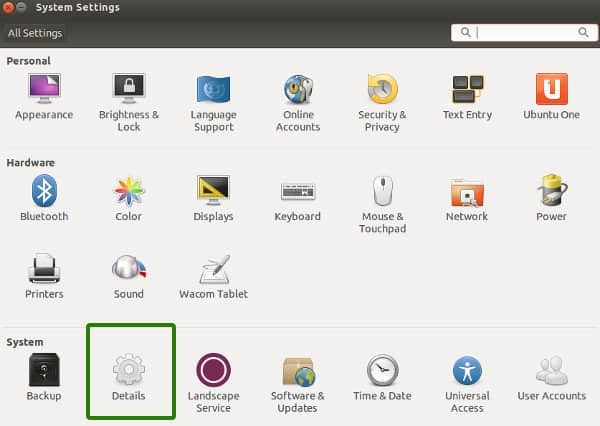This screenshot has height=426, width=600.
Task: Clear the search field using the magnifier icon on right
Action: pos(584,33)
